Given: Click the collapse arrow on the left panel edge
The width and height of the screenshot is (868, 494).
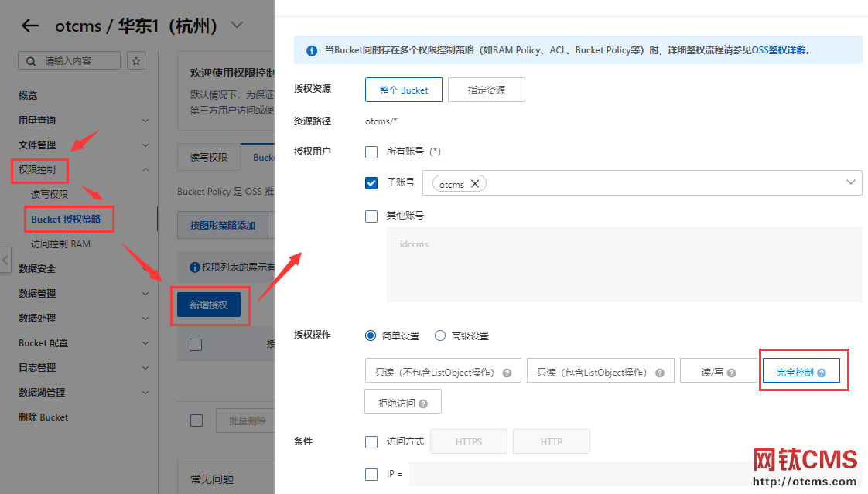Looking at the screenshot, I should [5, 260].
